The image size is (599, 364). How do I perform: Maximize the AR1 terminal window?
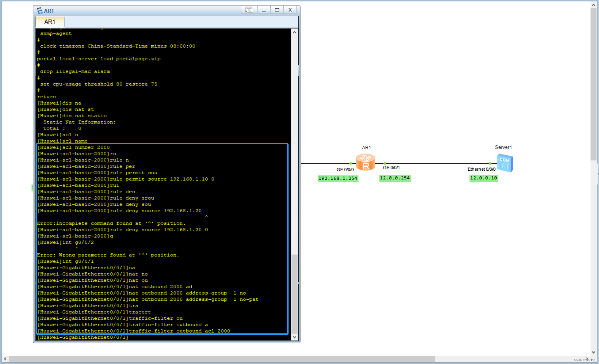click(277, 10)
